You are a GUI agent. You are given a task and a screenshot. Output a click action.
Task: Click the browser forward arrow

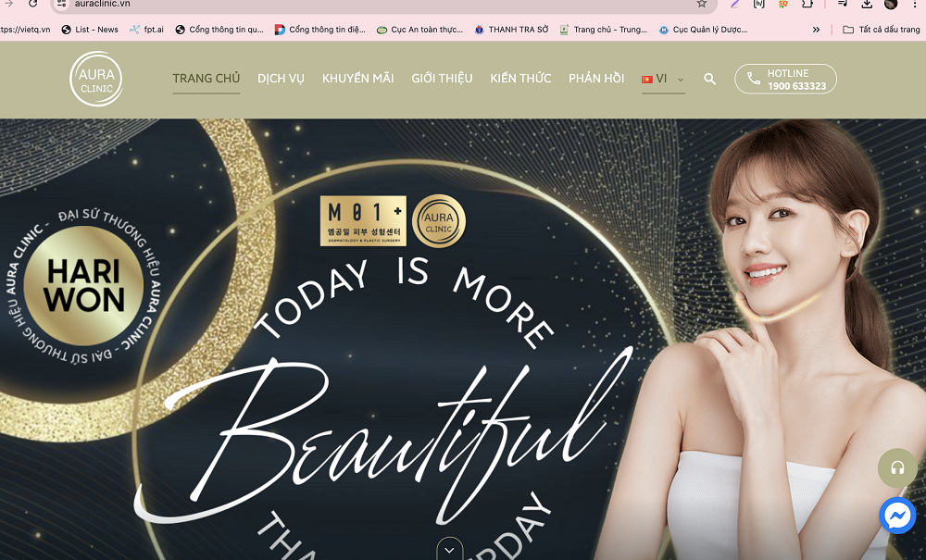coord(8,4)
